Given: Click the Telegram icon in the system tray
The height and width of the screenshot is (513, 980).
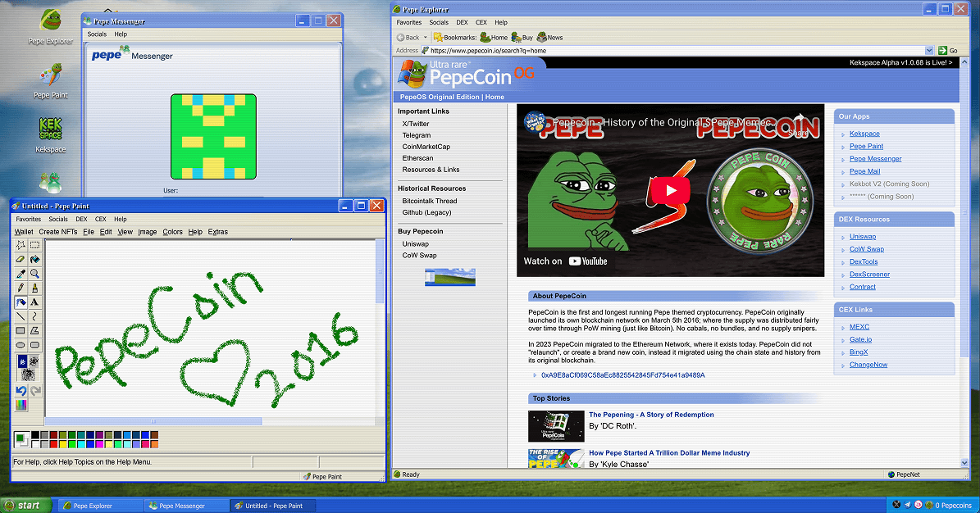Looking at the screenshot, I should pos(908,505).
